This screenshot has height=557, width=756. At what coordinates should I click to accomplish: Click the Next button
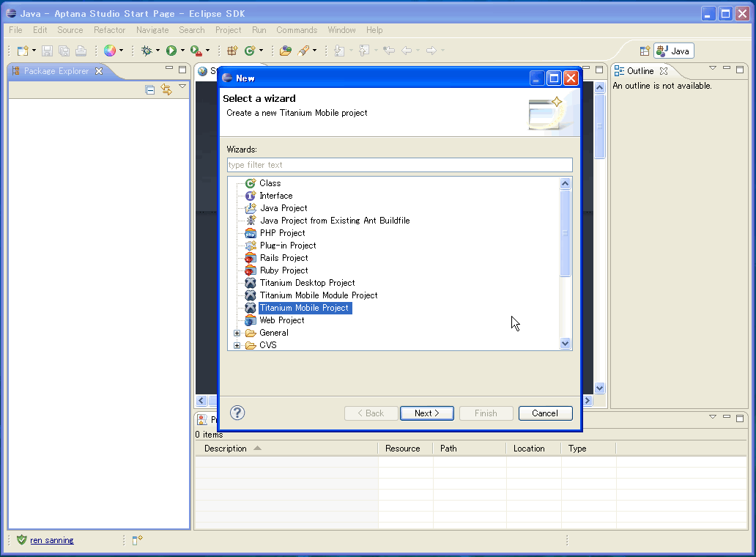pos(426,413)
